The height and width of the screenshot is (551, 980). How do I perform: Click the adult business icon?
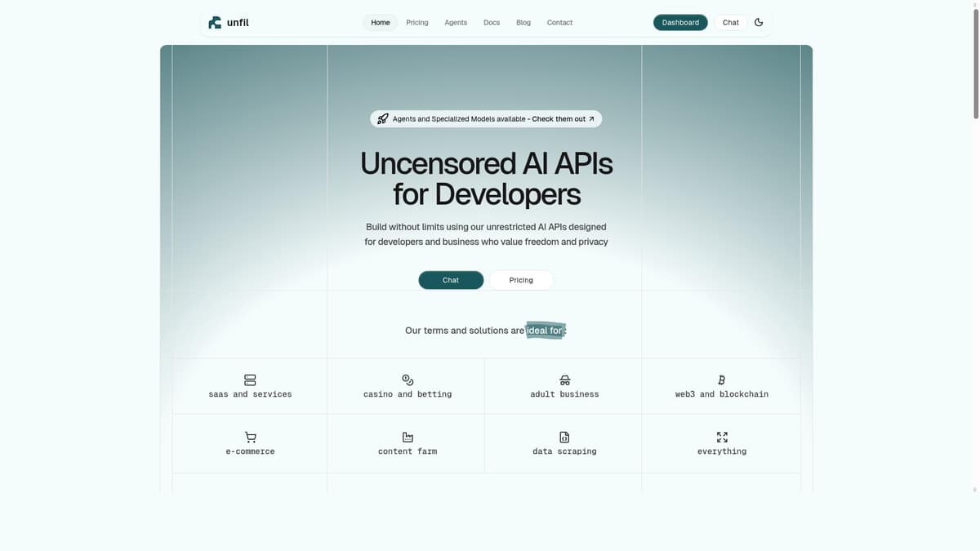coord(564,380)
